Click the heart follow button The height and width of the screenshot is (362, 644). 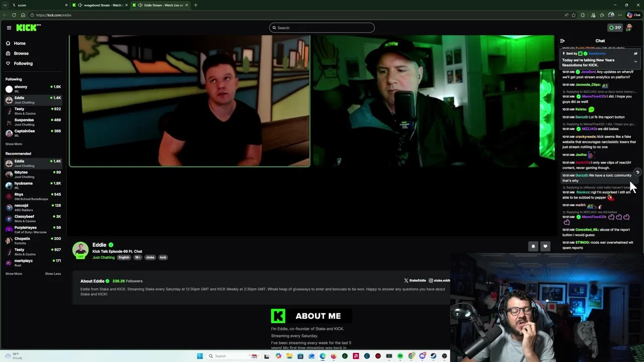pos(545,246)
